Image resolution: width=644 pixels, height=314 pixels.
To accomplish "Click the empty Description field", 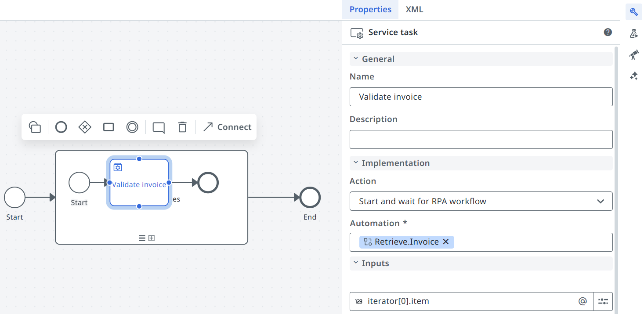I will [x=481, y=139].
